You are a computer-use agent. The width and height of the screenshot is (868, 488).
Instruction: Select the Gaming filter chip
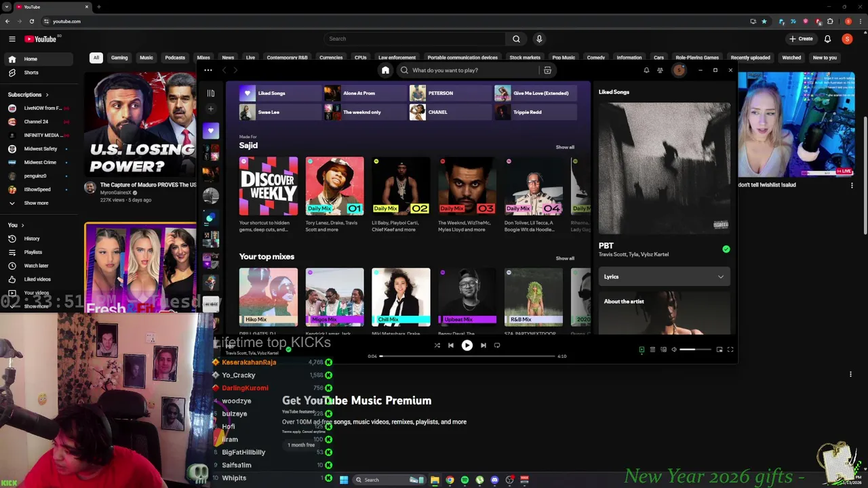(x=119, y=58)
